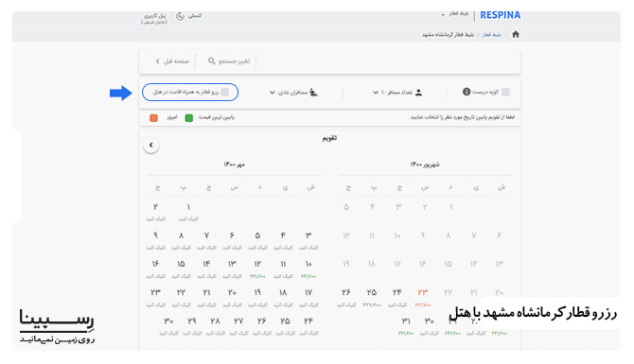Select day 2 of Mehr

pyautogui.click(x=156, y=212)
